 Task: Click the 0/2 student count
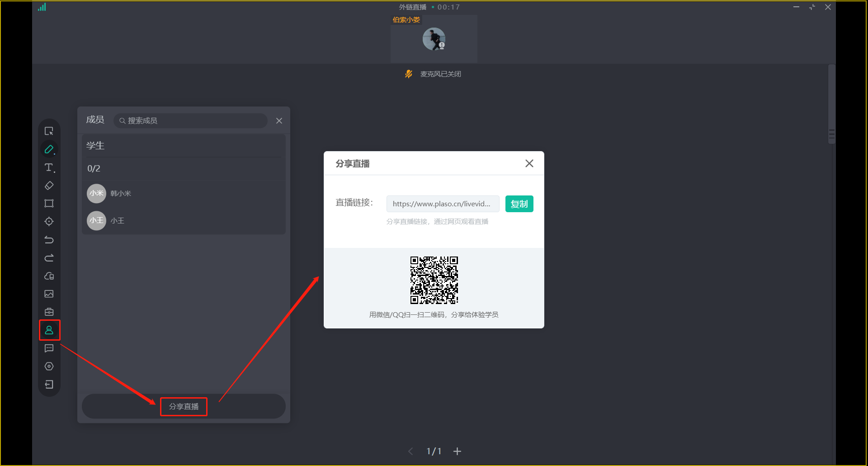[x=94, y=168]
